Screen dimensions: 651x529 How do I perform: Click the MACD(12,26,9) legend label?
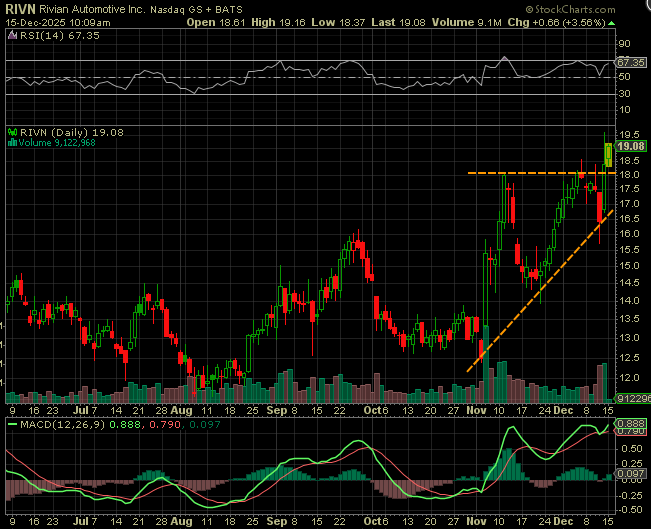62,425
